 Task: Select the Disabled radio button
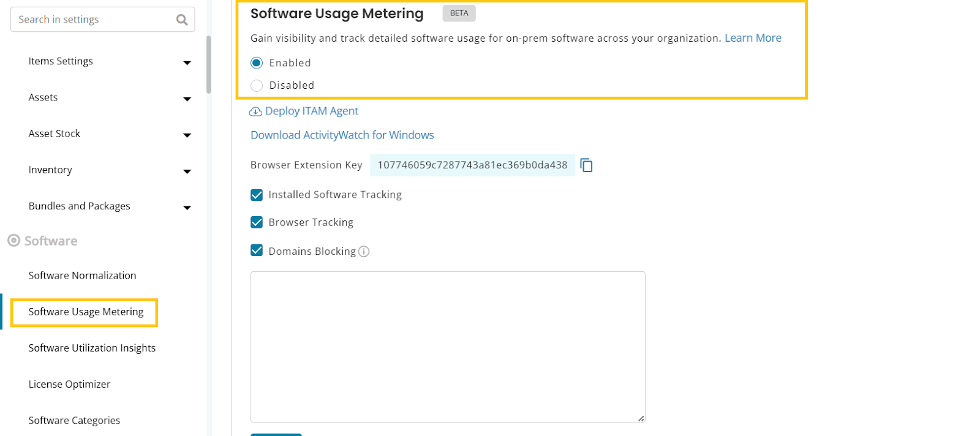point(257,86)
